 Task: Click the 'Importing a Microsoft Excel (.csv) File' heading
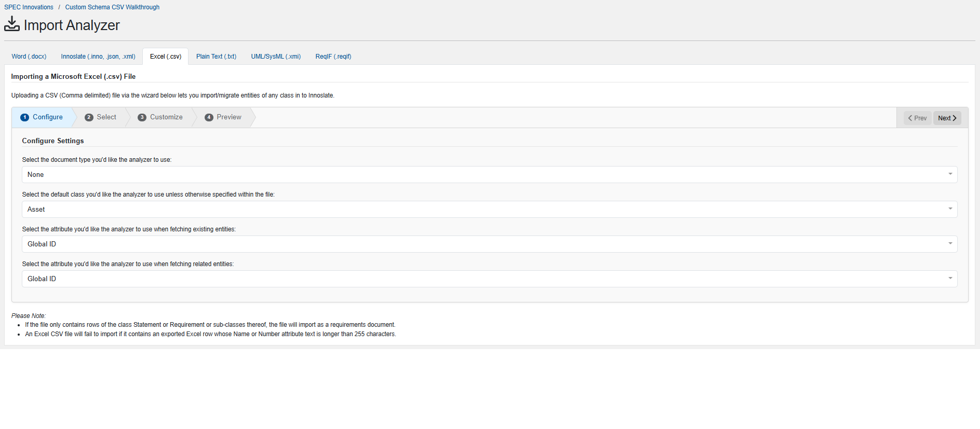point(73,77)
